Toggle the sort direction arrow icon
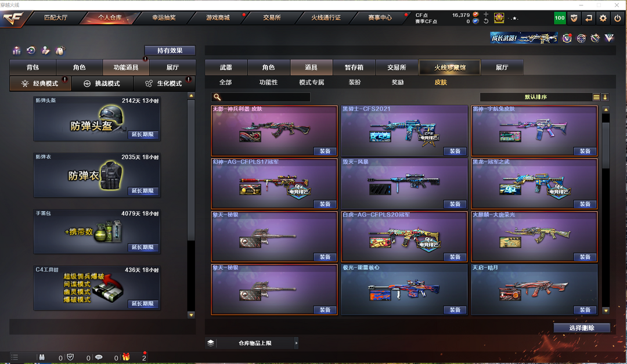627x364 pixels. [605, 97]
